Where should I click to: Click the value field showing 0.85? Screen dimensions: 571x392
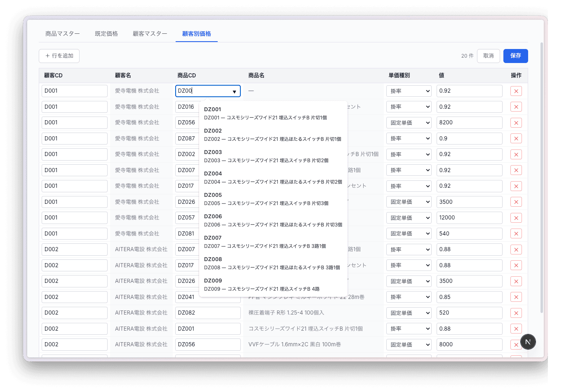469,297
